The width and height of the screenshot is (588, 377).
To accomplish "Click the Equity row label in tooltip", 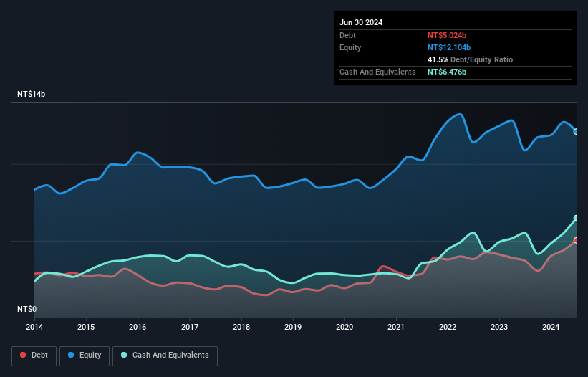I will [x=350, y=47].
